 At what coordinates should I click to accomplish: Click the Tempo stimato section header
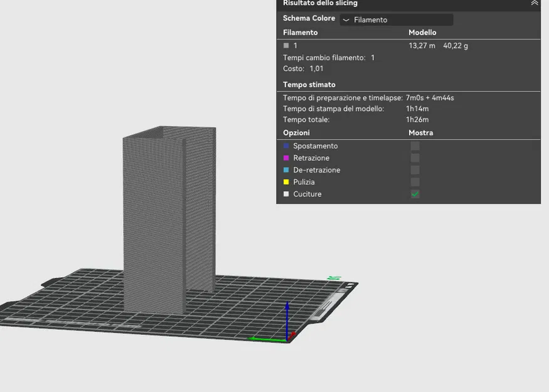pos(309,85)
